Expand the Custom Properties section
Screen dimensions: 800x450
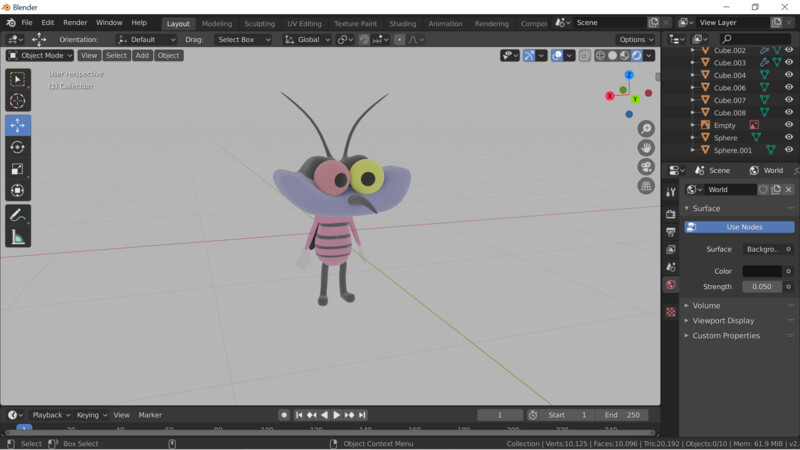[726, 335]
